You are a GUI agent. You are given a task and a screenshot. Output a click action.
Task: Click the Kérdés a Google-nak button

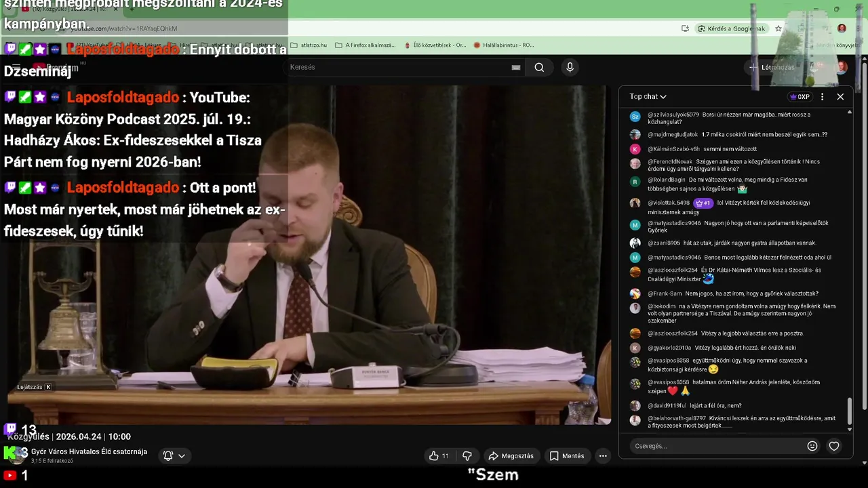pos(732,28)
